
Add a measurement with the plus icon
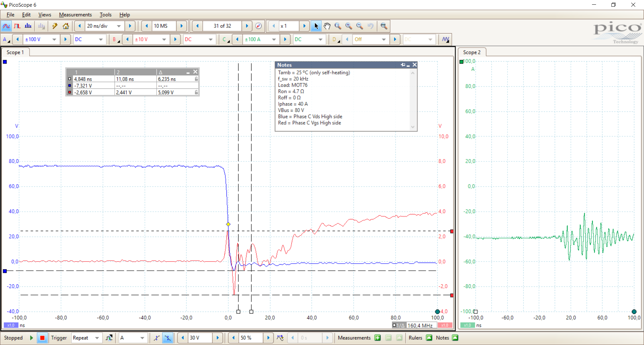[378, 338]
